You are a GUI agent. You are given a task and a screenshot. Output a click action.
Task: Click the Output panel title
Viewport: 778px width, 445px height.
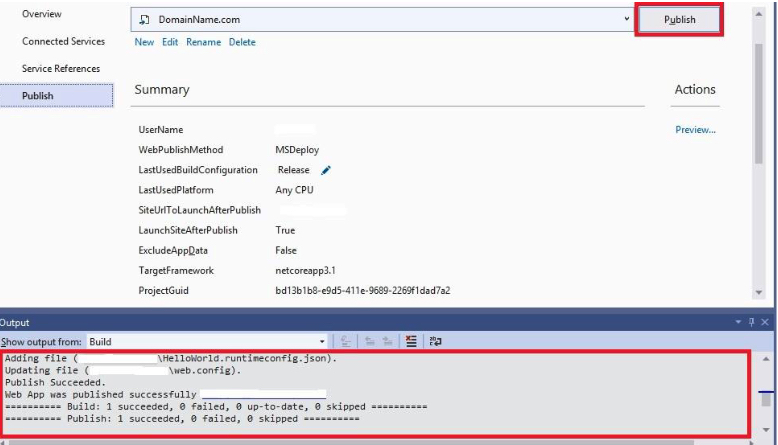pyautogui.click(x=15, y=322)
